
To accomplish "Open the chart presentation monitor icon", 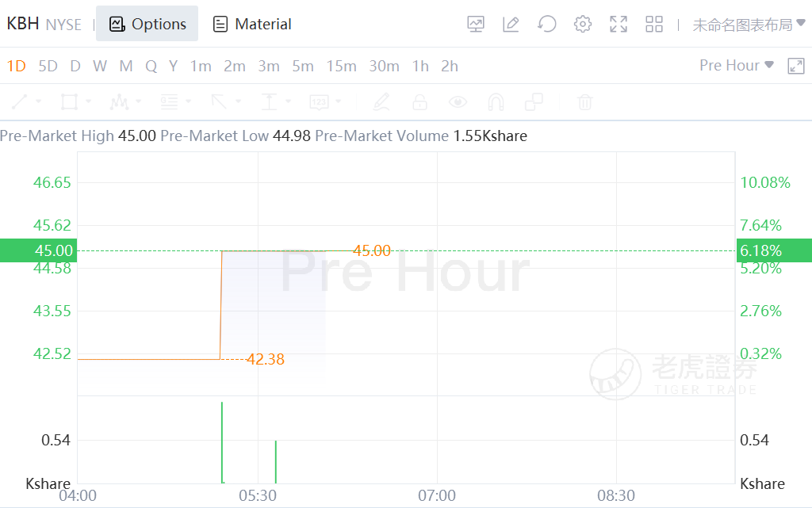I will (x=476, y=25).
